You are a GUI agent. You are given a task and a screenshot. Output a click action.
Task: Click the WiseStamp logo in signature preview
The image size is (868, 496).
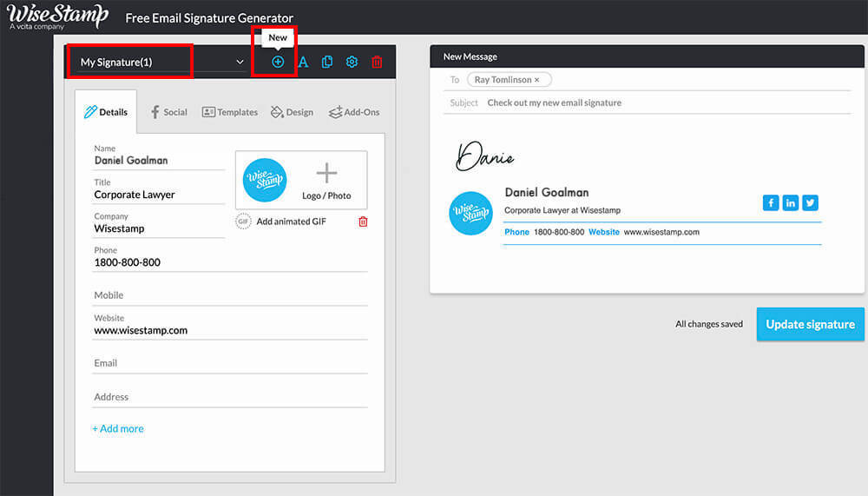[x=470, y=214]
